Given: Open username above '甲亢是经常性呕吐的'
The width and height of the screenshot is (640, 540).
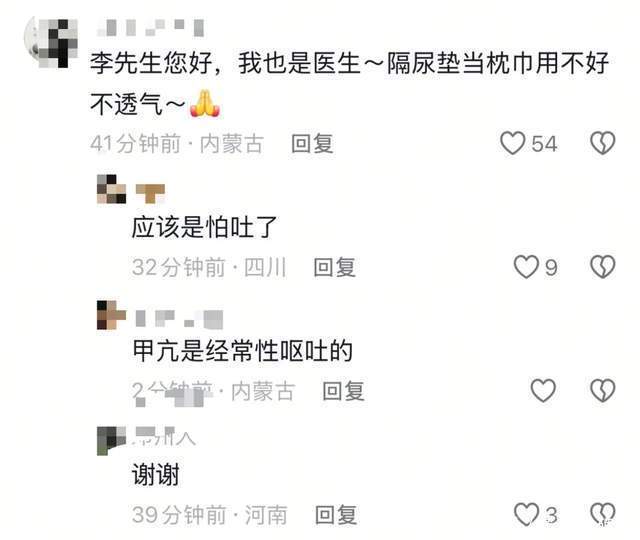Looking at the screenshot, I should (x=179, y=318).
